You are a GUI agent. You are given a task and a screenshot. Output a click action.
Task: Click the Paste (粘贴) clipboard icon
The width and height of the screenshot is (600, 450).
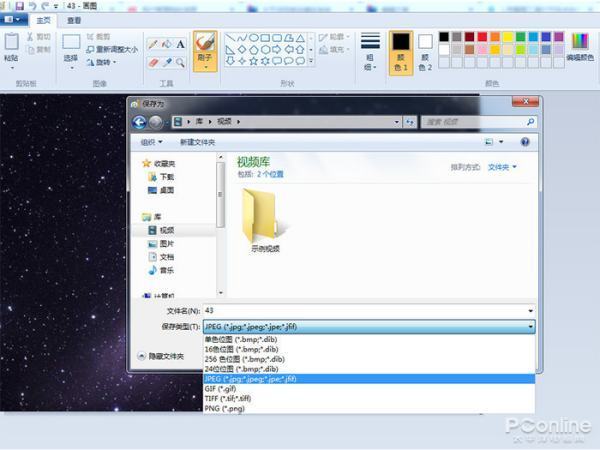11,45
